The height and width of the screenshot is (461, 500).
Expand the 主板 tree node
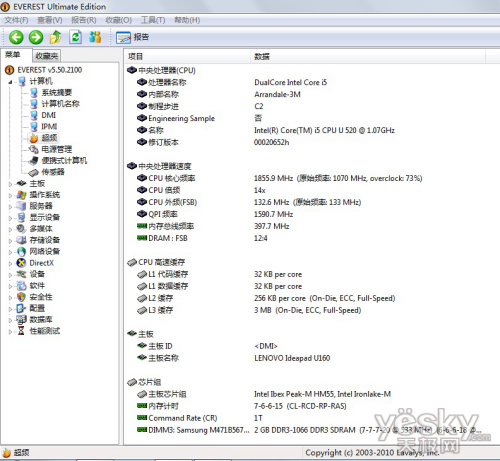[11, 184]
